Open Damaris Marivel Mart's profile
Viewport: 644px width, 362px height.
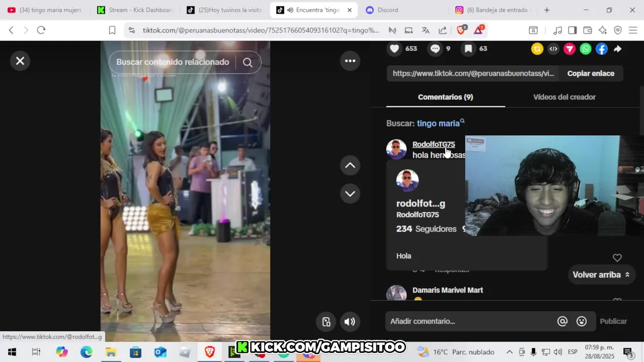click(448, 290)
